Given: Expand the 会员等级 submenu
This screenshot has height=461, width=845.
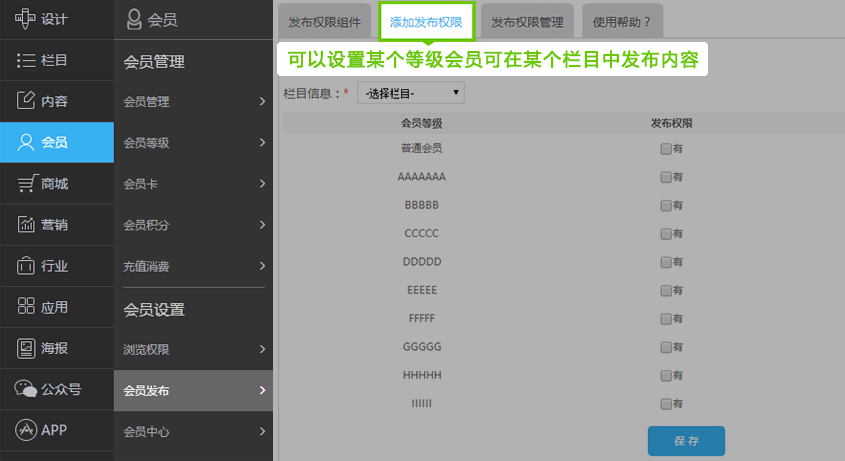Looking at the screenshot, I should [192, 143].
